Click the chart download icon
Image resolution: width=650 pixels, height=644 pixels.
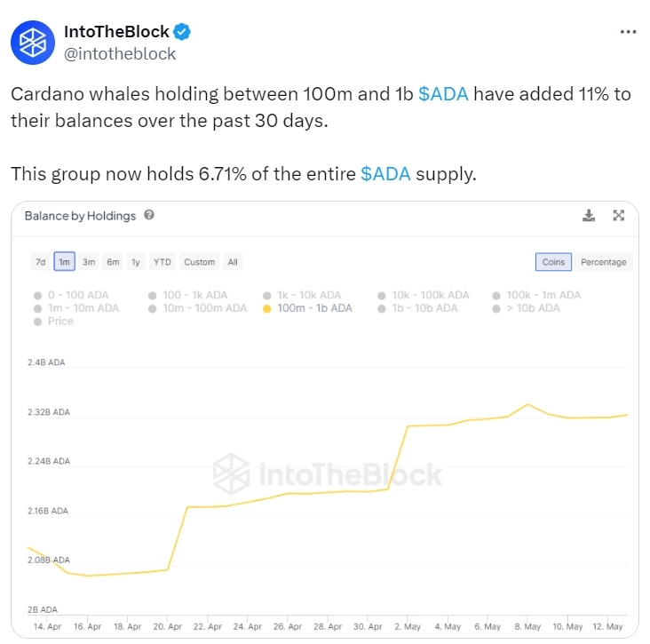[x=588, y=216]
